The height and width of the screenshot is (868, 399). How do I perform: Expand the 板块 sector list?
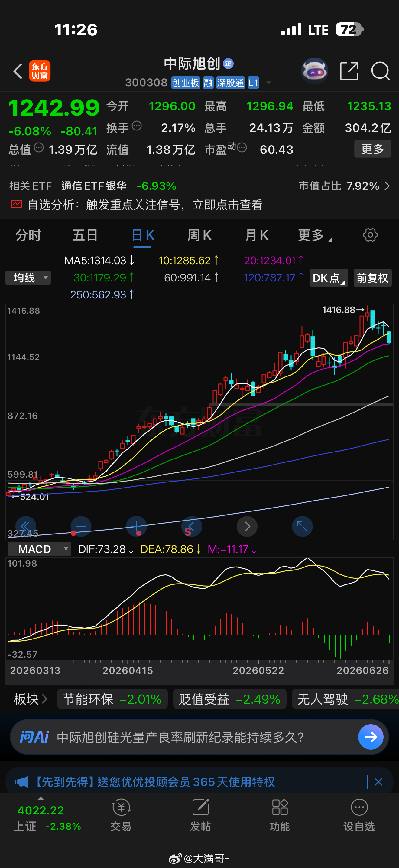30,699
